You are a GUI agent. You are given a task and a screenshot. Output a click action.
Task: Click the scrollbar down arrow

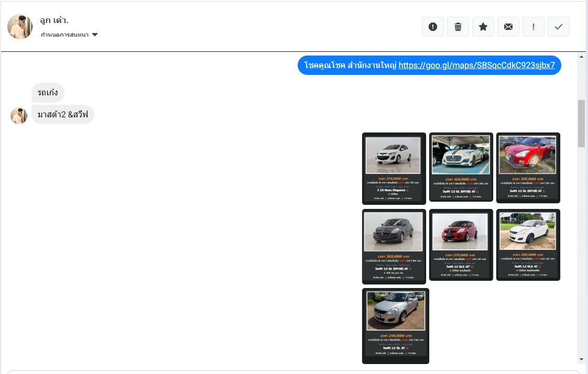click(x=581, y=359)
